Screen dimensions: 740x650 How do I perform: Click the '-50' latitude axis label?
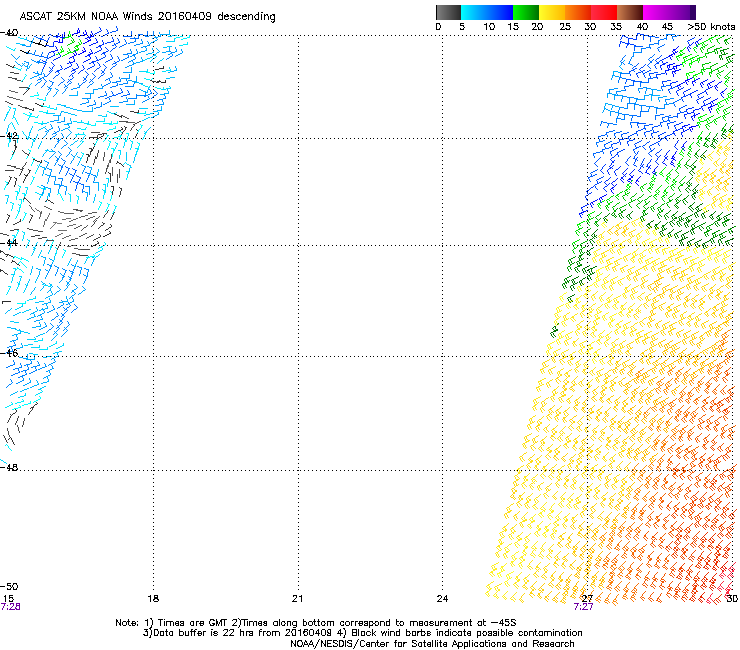coord(9,587)
